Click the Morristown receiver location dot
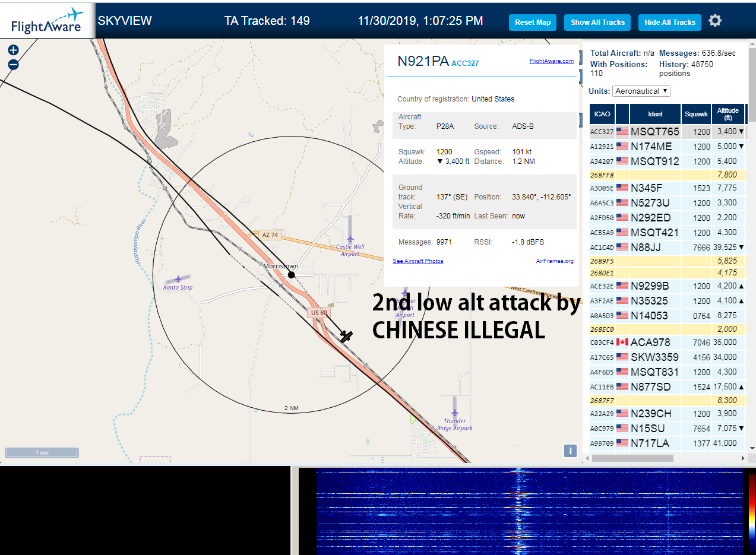The width and height of the screenshot is (756, 555). tap(292, 274)
